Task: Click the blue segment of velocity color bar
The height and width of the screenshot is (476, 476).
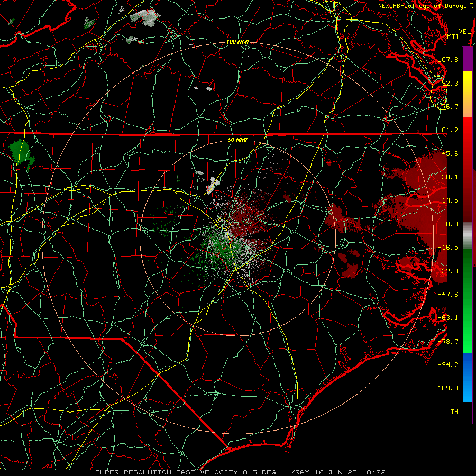Action: click(x=467, y=377)
